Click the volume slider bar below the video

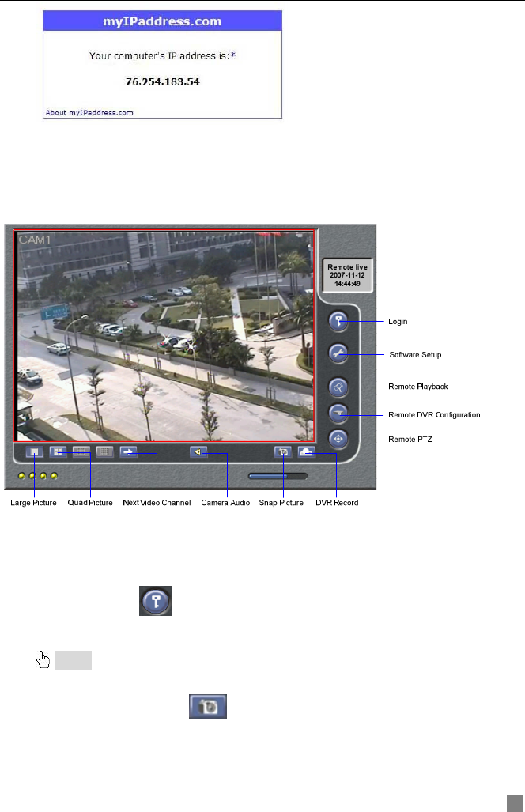(x=278, y=477)
